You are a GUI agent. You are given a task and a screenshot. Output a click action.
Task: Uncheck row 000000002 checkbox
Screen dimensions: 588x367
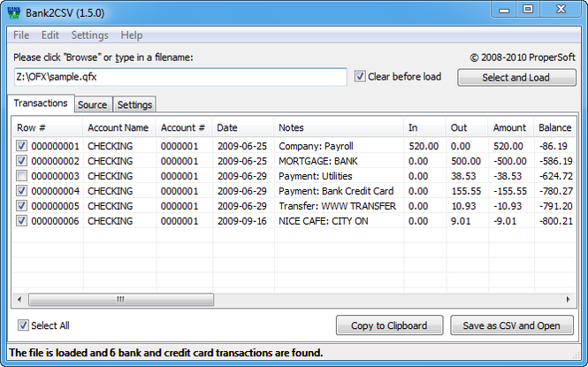(x=21, y=161)
